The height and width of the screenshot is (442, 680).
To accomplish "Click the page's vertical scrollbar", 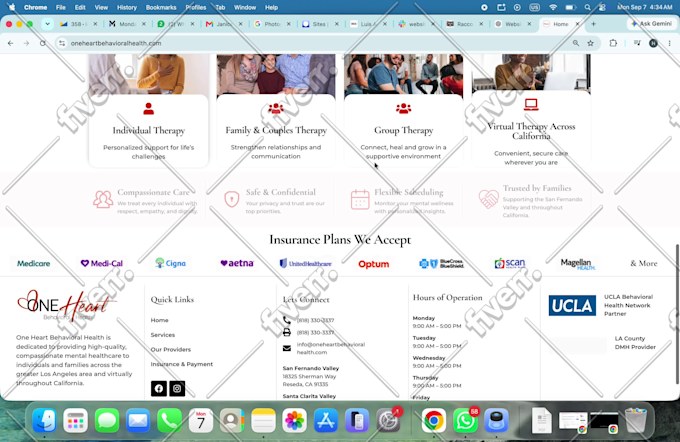I will [x=677, y=314].
